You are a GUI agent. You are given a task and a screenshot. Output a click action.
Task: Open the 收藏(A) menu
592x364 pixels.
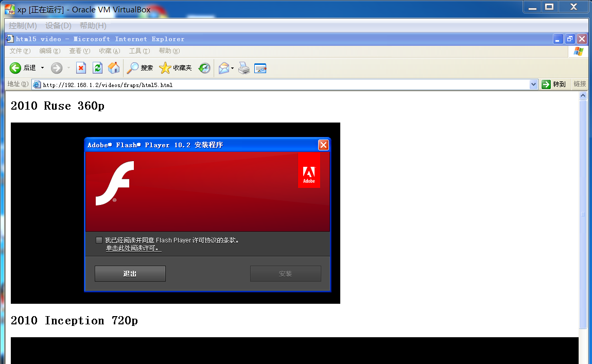pyautogui.click(x=110, y=51)
